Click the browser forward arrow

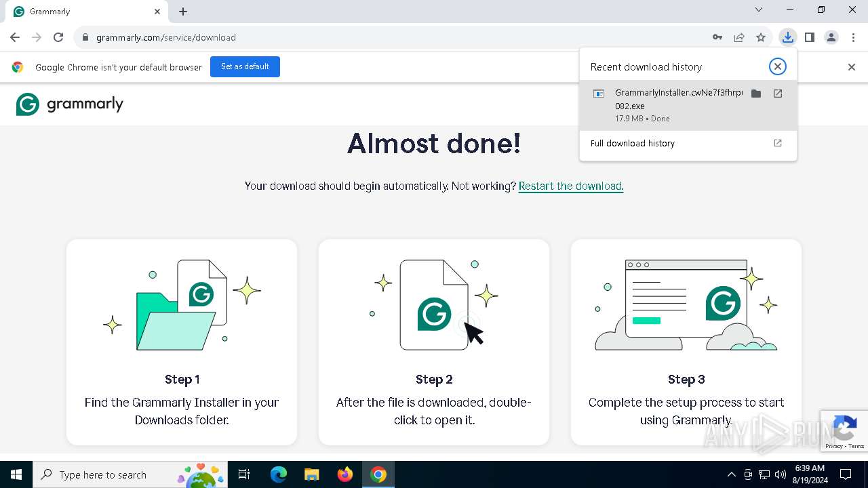[x=37, y=37]
